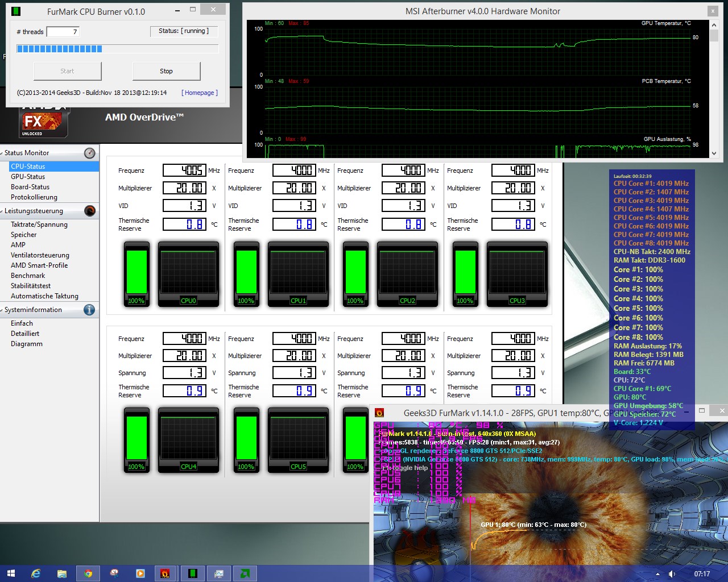
Task: Switch to AMD OverDrive taskbar icon
Action: pyautogui.click(x=245, y=573)
